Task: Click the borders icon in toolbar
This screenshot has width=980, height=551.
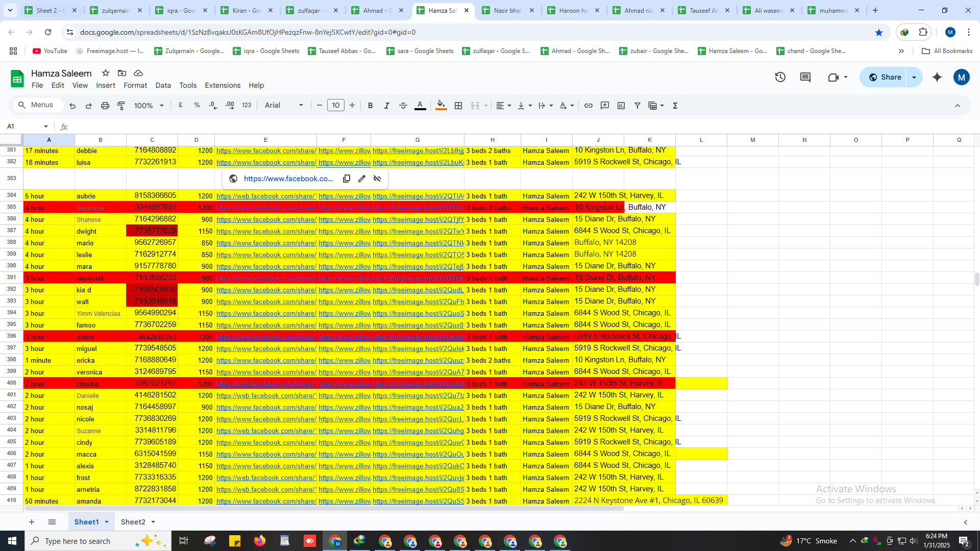Action: 458,106
